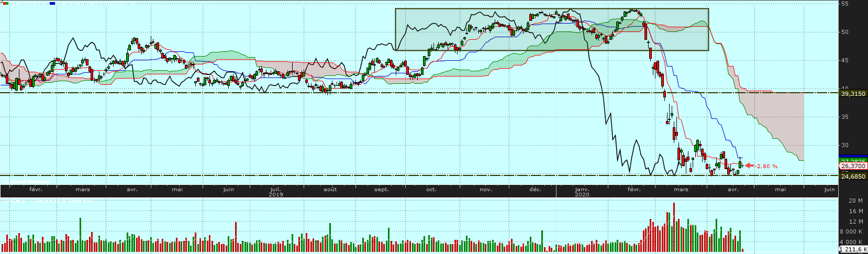
Task: Click the sept. month label on time axis
Action: (382, 190)
